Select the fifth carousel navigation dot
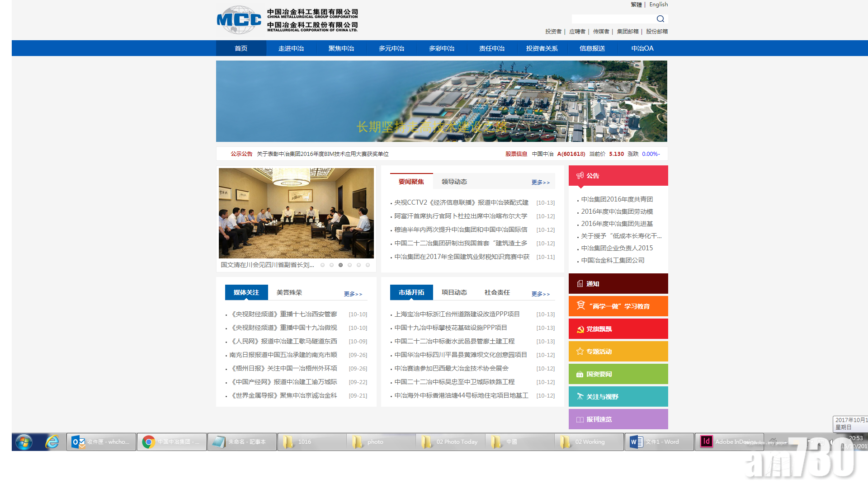868x488 pixels. [x=359, y=265]
